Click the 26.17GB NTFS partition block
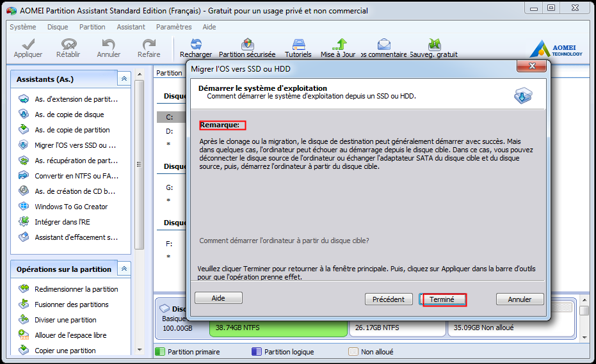The image size is (596, 364). coord(397,328)
